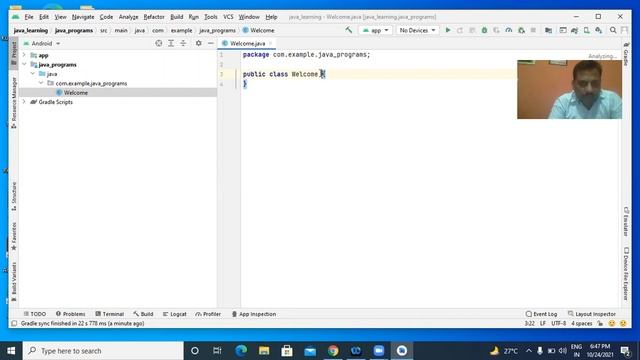Open Microsoft Edge from the taskbar
Viewport: 640px width, 360px height.
pos(241,351)
